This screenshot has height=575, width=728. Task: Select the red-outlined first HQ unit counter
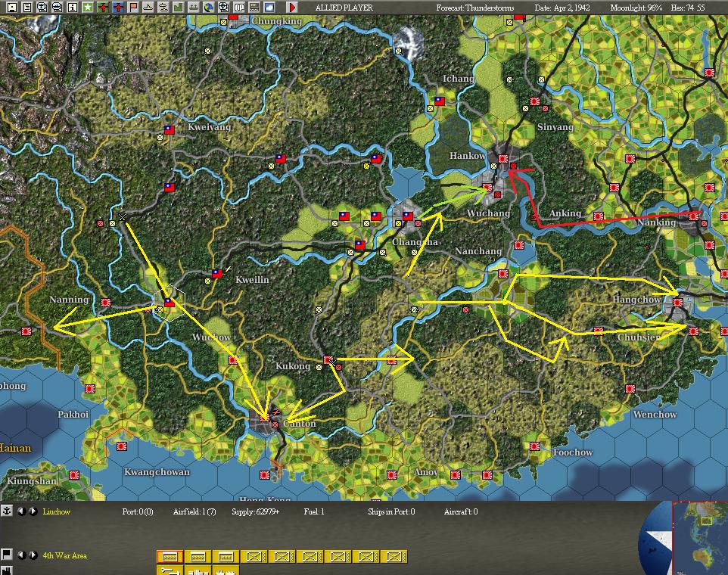tap(170, 556)
